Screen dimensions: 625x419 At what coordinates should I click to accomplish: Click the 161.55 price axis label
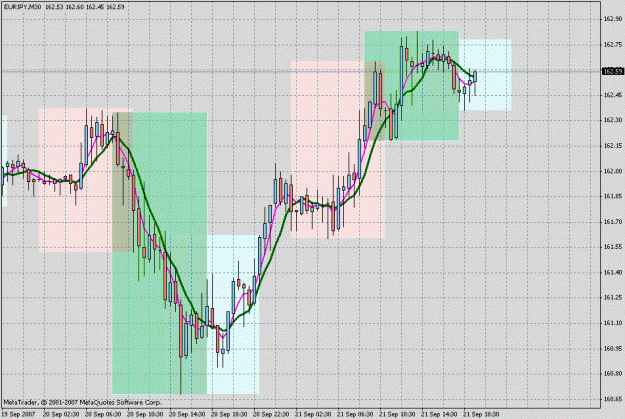point(613,247)
